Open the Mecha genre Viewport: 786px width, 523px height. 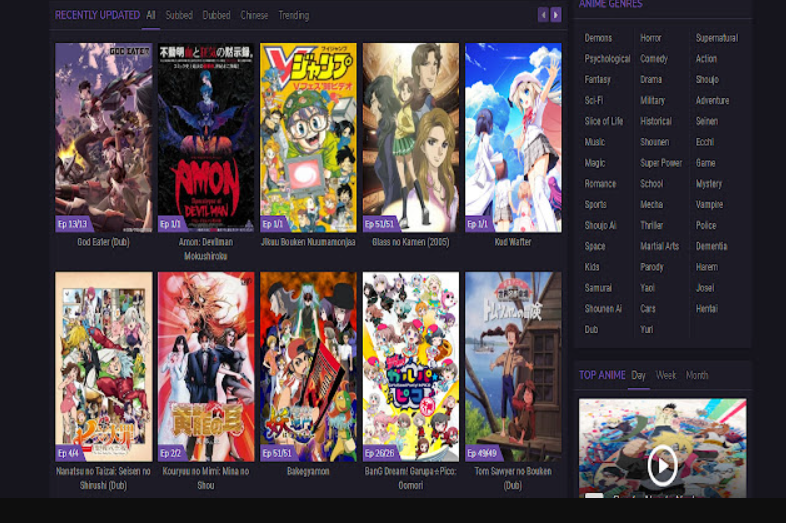pyautogui.click(x=651, y=205)
